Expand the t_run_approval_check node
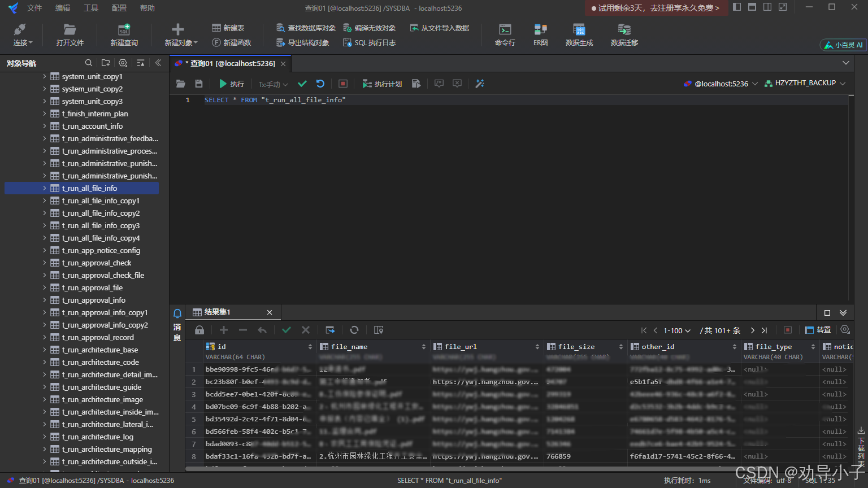 click(45, 263)
